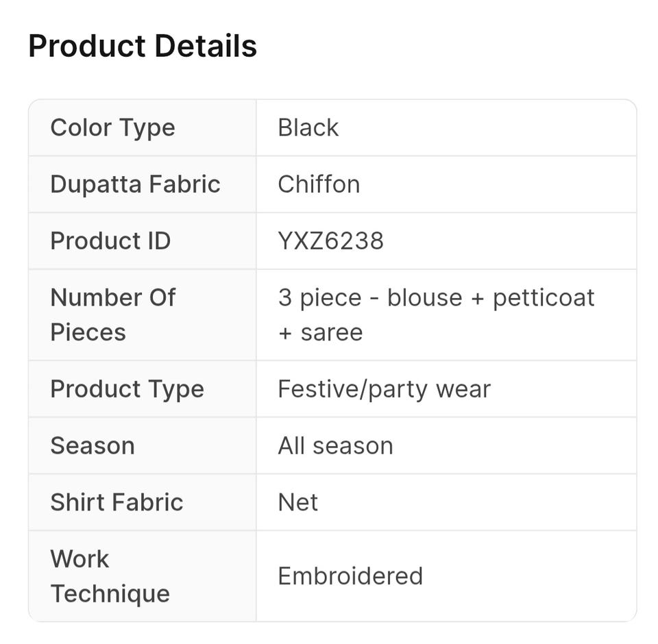658x644 pixels.
Task: Click the word Work in the technique label
Action: [x=80, y=559]
